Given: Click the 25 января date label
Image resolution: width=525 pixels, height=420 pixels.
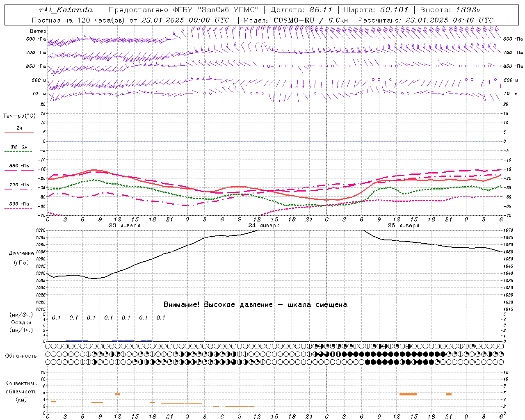Looking at the screenshot, I should 403,226.
